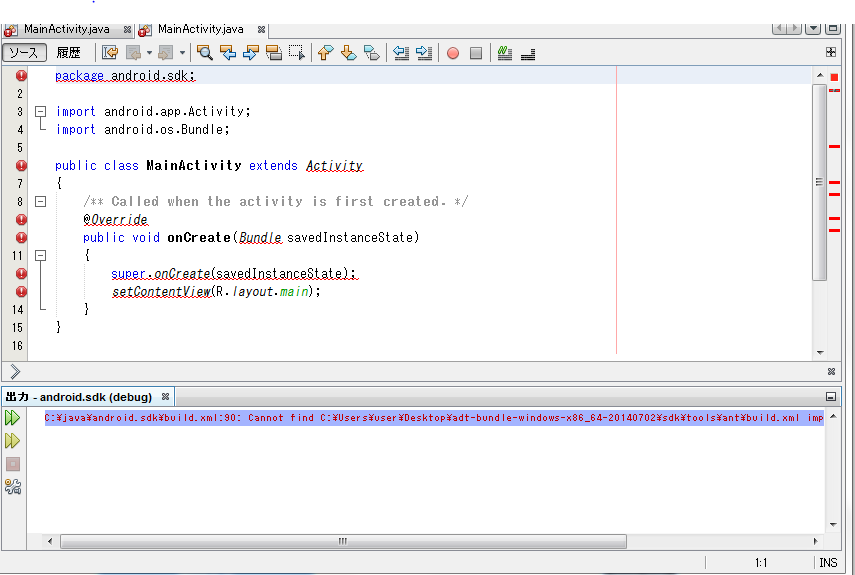This screenshot has height=575, width=855.
Task: Go Back navigation icon in editor toolbar
Action: coord(134,53)
